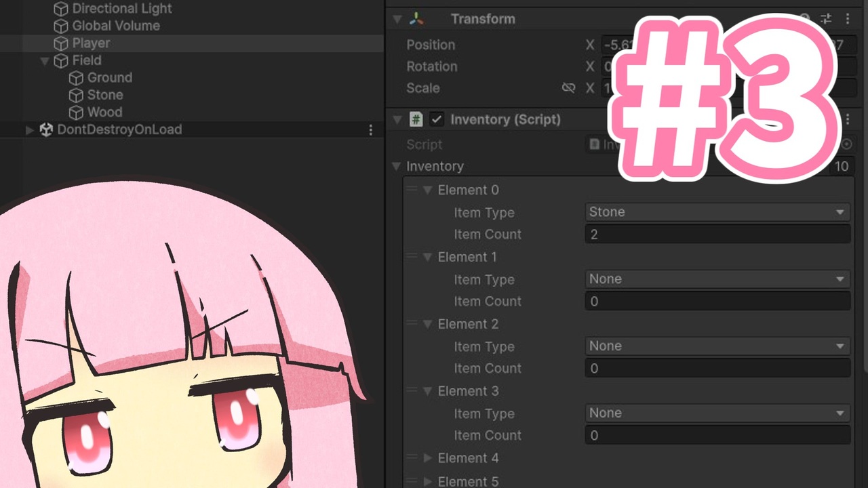This screenshot has height=488, width=868.
Task: Select the Player object in hierarchy
Action: 91,43
